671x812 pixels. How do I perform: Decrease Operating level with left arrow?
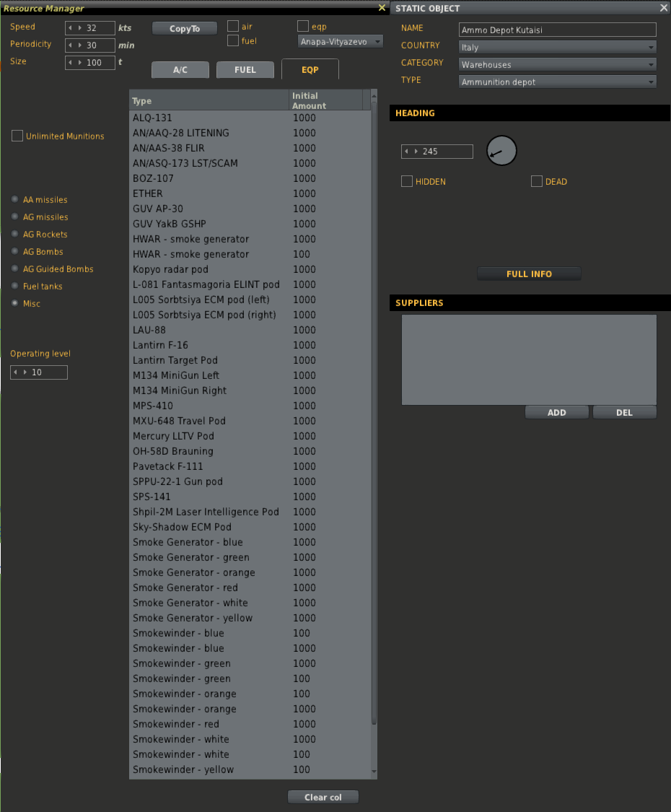click(16, 372)
